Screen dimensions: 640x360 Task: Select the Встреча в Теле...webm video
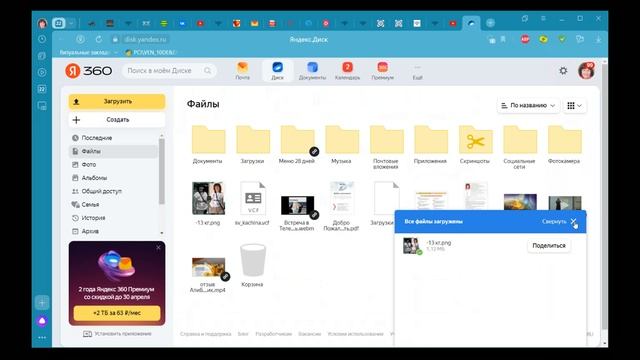[297, 205]
